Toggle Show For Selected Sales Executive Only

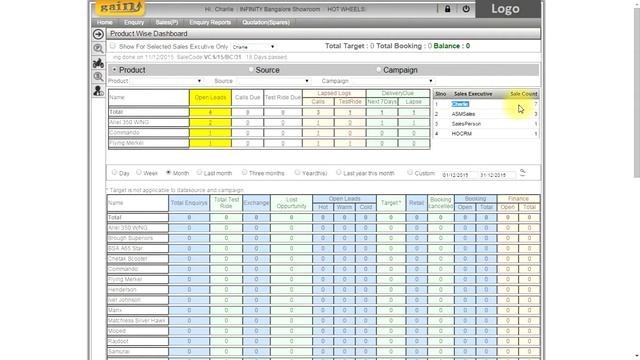coord(113,46)
